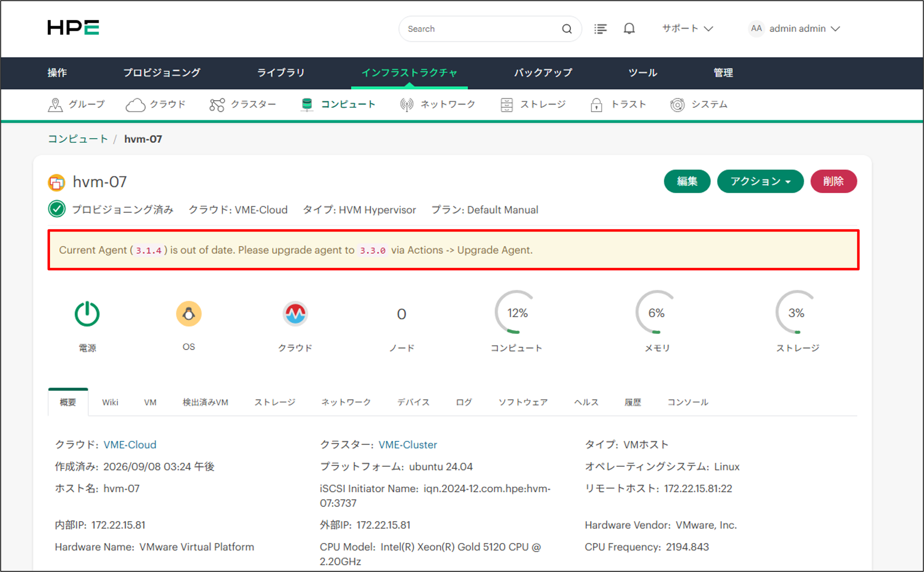Screen dimensions: 924x572
Task: Click the AA user avatar
Action: [x=756, y=29]
